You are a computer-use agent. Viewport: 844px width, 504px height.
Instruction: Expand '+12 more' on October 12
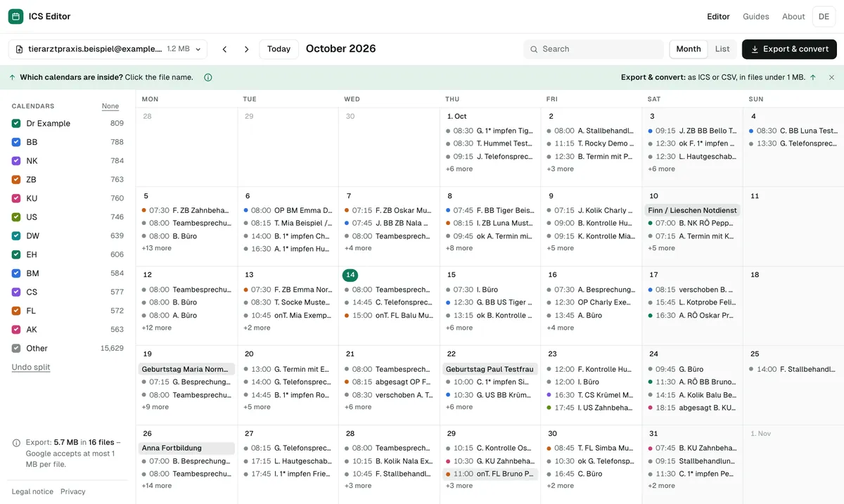pyautogui.click(x=156, y=328)
